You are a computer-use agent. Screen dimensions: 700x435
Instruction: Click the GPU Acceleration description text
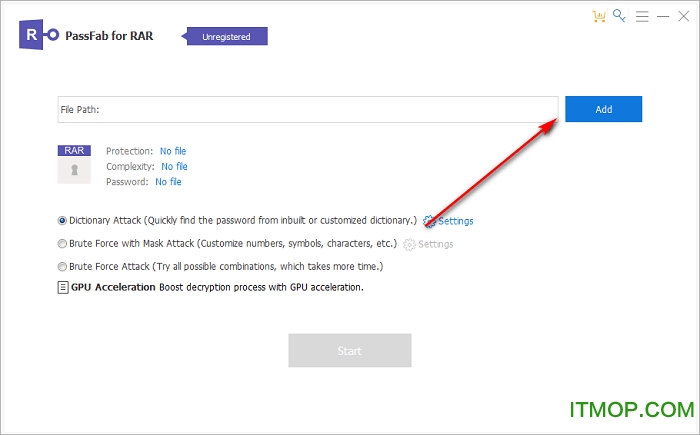pyautogui.click(x=261, y=287)
